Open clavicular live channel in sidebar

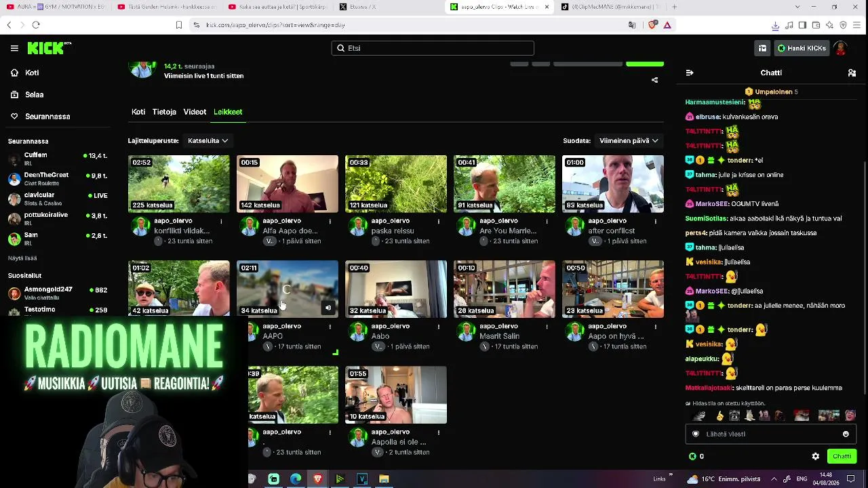58,199
